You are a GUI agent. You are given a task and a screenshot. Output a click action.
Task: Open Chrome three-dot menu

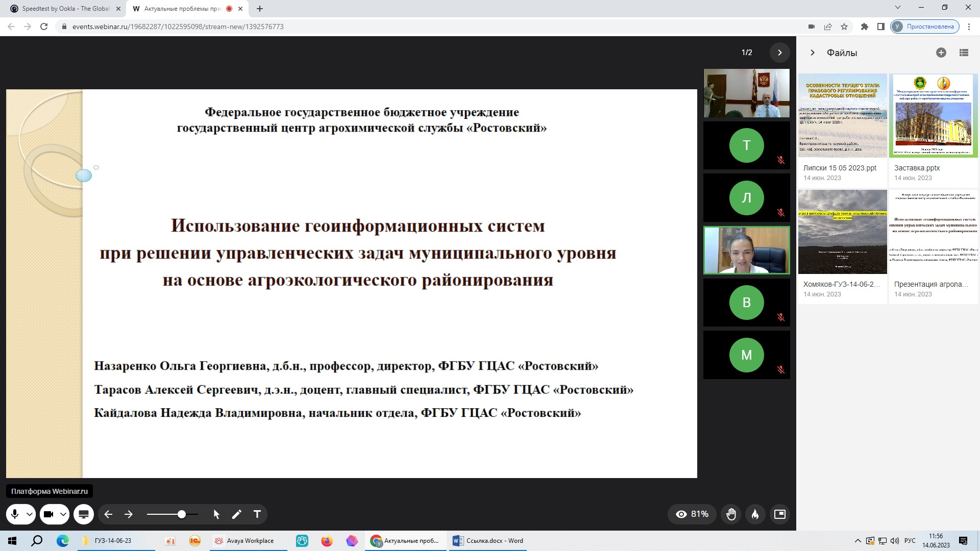969,27
